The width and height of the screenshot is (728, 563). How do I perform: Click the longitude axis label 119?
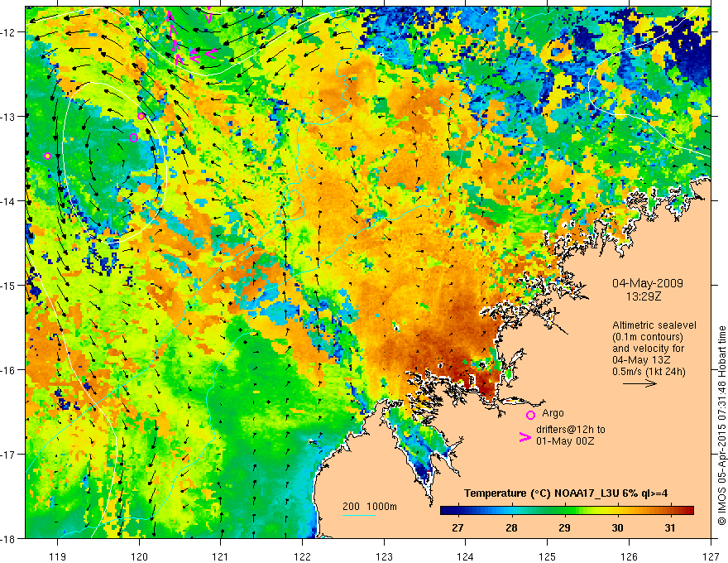pos(58,556)
